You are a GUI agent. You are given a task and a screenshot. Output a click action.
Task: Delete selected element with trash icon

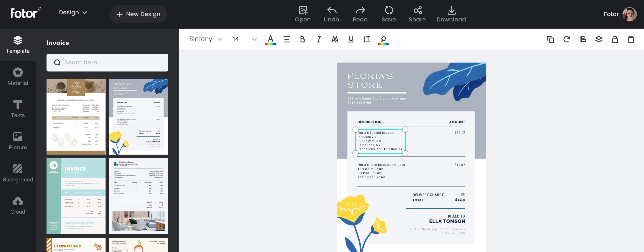pyautogui.click(x=631, y=39)
